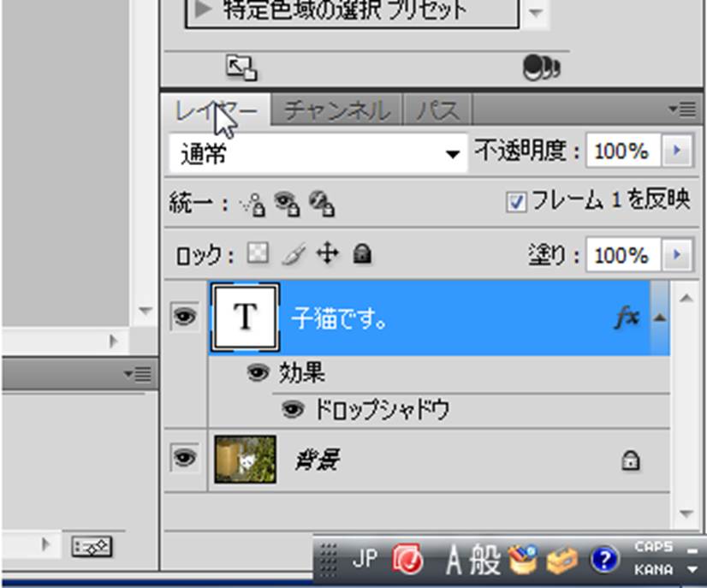Hide the 背景 layer
Image resolution: width=707 pixels, height=588 pixels.
184,459
